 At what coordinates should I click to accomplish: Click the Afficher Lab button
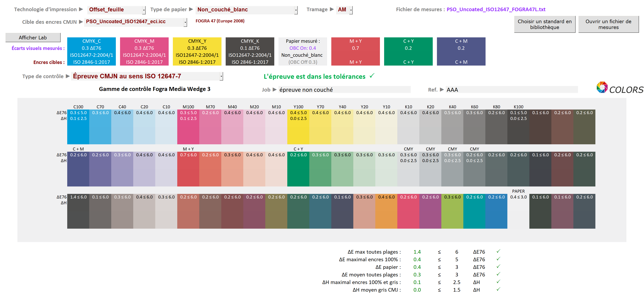(33, 37)
